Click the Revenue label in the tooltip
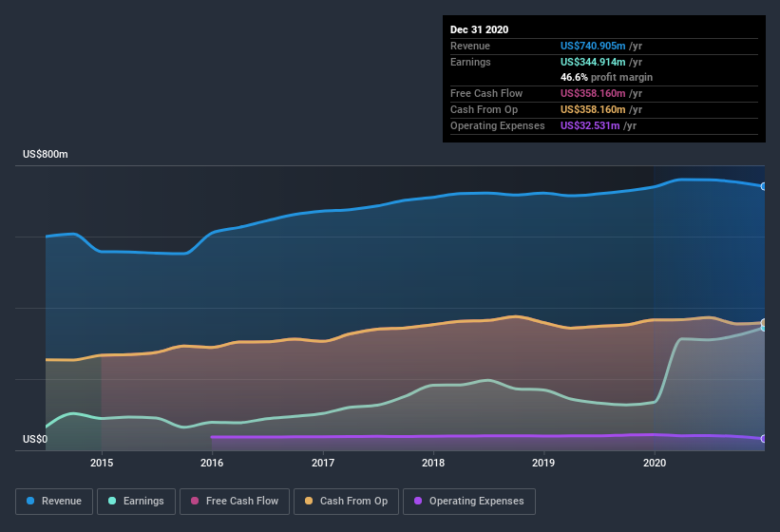The image size is (780, 532). tap(470, 46)
